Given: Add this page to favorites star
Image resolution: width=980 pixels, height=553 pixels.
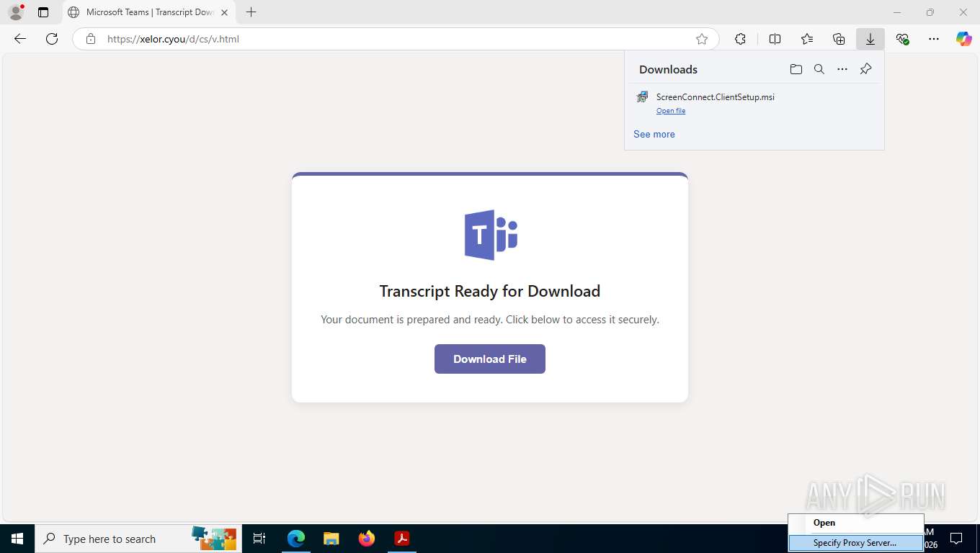Looking at the screenshot, I should tap(702, 39).
